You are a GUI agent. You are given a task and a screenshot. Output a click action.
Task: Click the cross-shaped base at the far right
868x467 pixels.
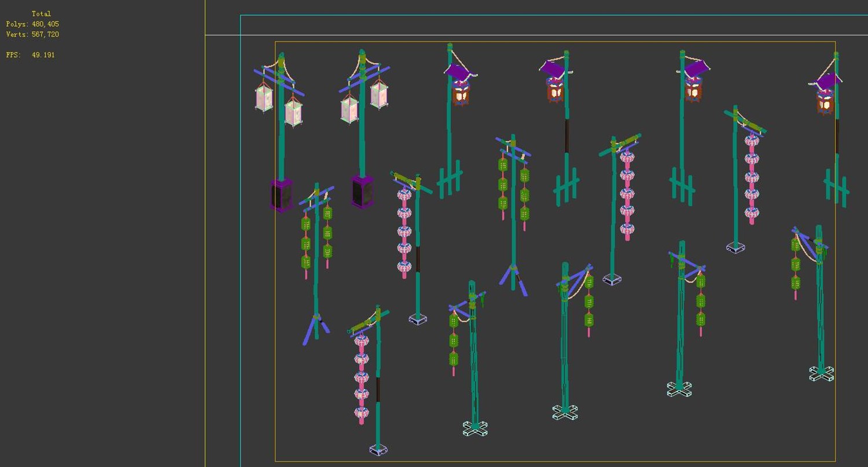(822, 374)
